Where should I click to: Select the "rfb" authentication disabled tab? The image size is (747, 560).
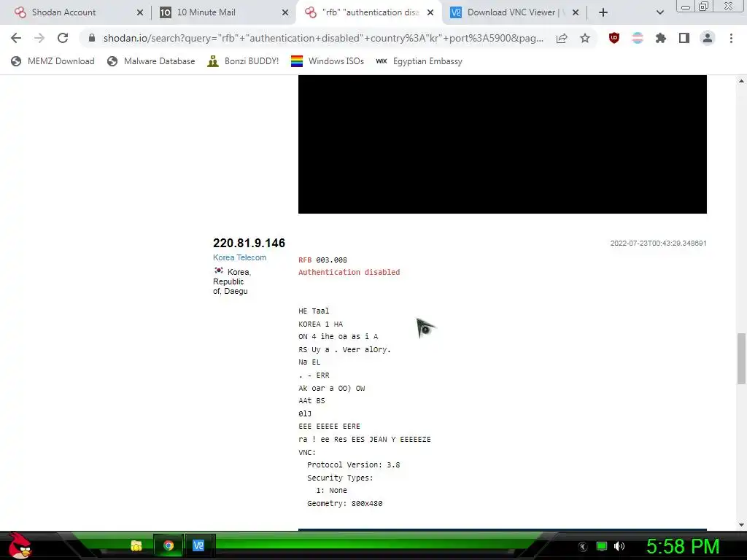pyautogui.click(x=371, y=12)
